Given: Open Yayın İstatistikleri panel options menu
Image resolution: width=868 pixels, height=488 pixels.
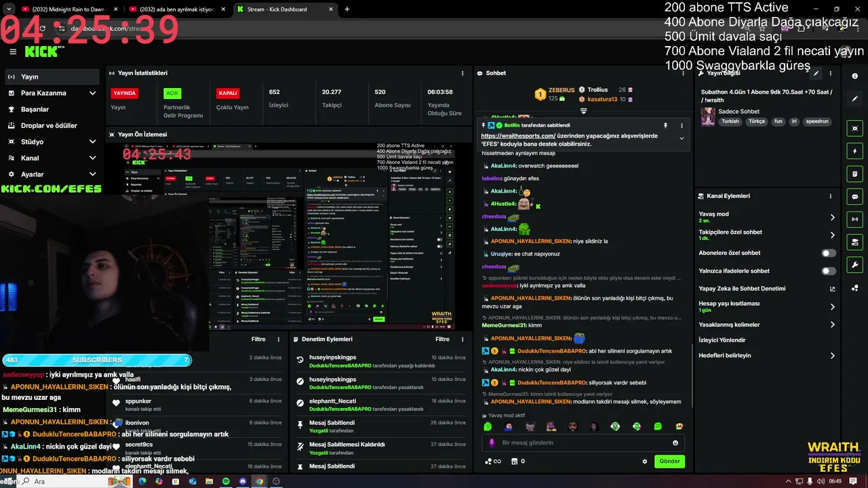Looking at the screenshot, I should pyautogui.click(x=462, y=73).
